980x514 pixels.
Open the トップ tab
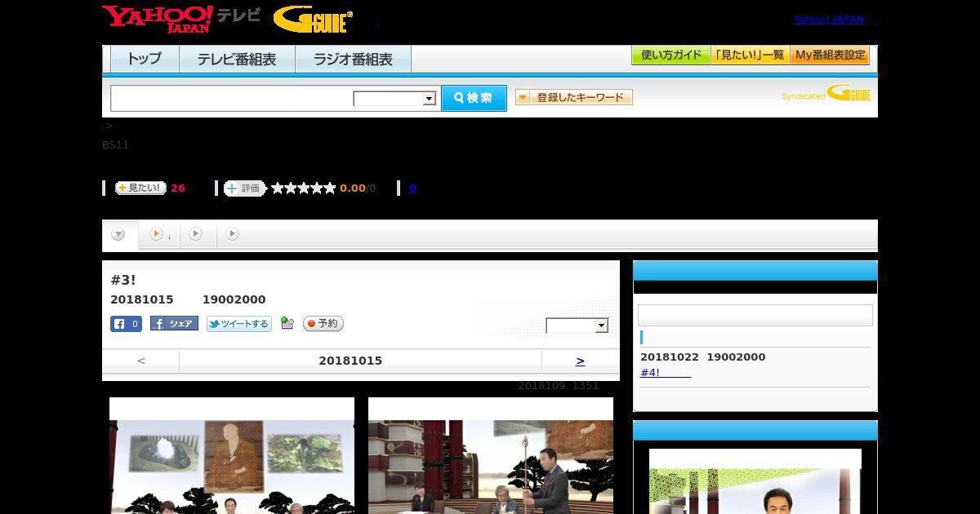(145, 60)
